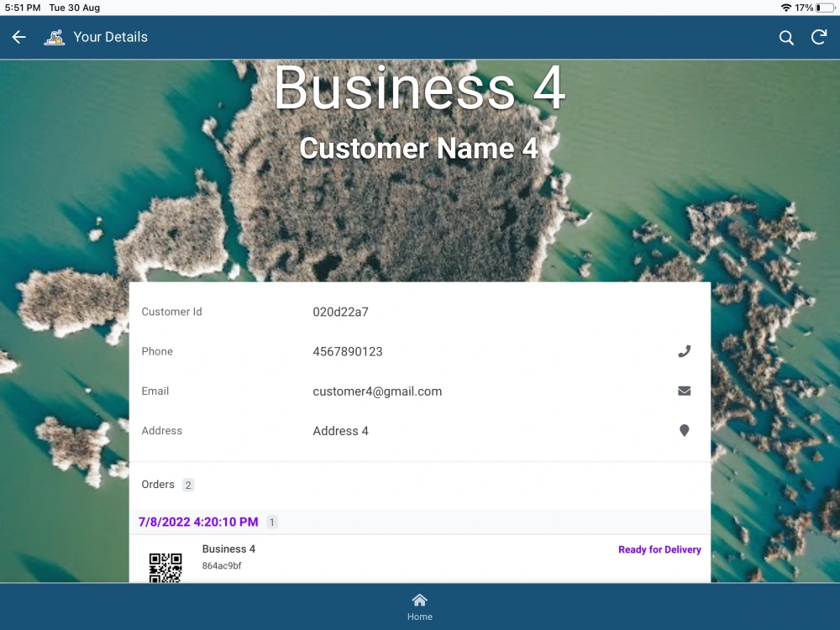
Task: Toggle the Orders section header
Action: point(157,485)
